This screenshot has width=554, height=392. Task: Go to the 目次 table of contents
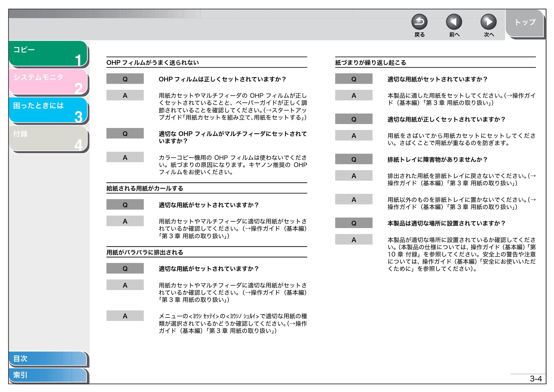(48, 358)
